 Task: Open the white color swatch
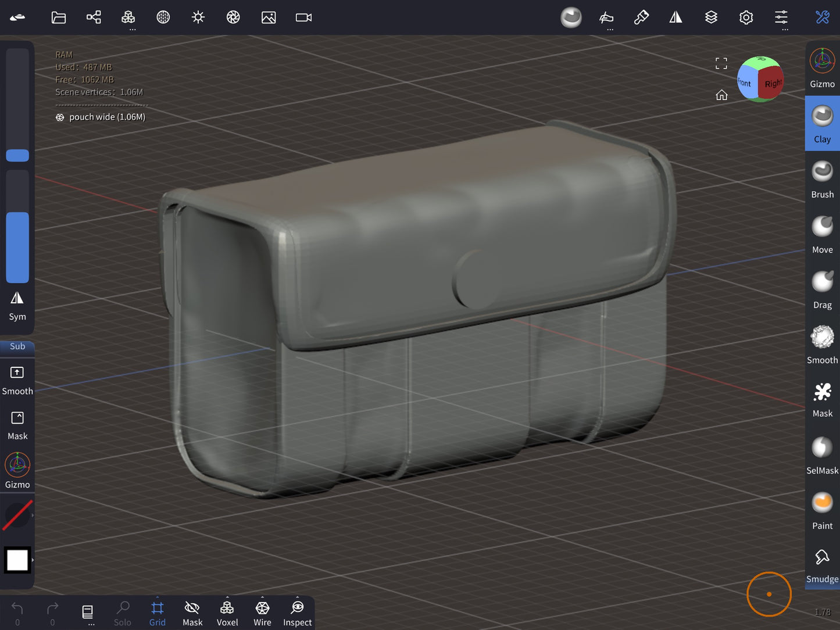(17, 560)
